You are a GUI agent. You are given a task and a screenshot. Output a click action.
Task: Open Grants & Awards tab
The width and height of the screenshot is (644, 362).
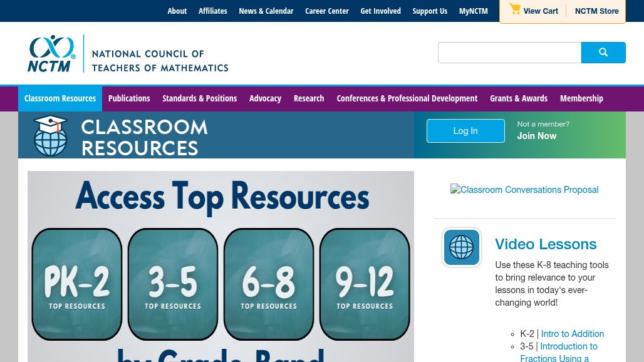(x=519, y=98)
